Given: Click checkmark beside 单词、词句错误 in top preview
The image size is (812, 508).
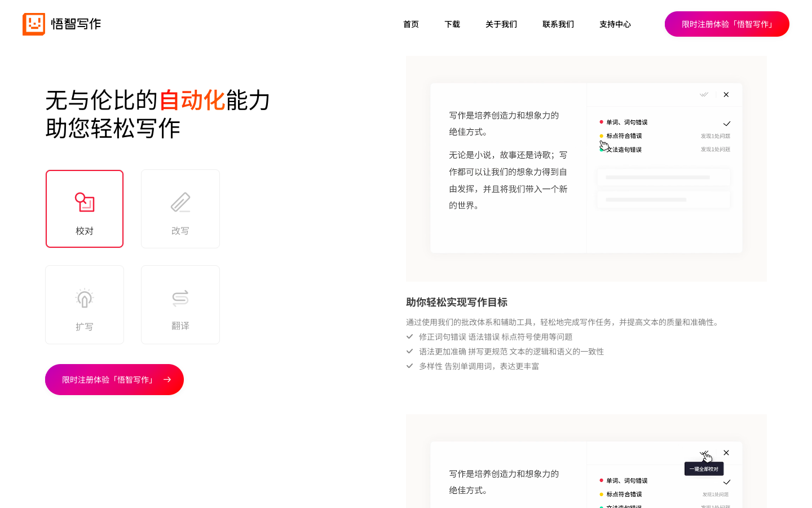Looking at the screenshot, I should coord(727,124).
